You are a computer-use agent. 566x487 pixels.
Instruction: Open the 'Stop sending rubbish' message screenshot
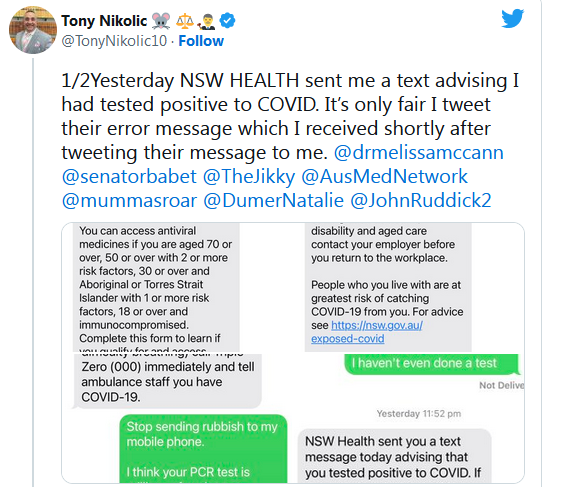click(177, 418)
